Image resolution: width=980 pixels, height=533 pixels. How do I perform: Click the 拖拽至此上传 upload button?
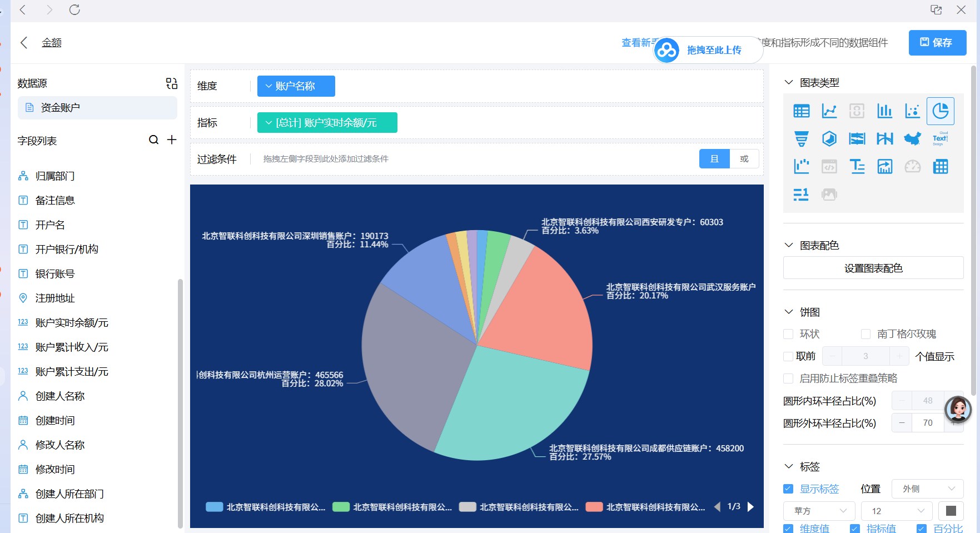708,50
